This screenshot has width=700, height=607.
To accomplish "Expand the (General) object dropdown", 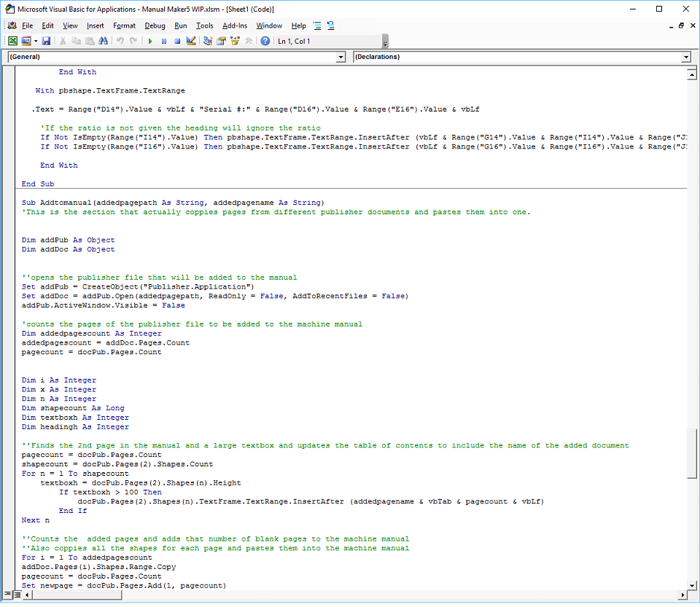I will [x=341, y=57].
